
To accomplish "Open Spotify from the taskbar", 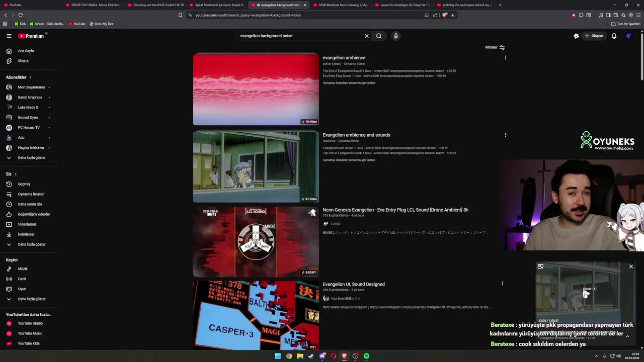I will coord(366,356).
